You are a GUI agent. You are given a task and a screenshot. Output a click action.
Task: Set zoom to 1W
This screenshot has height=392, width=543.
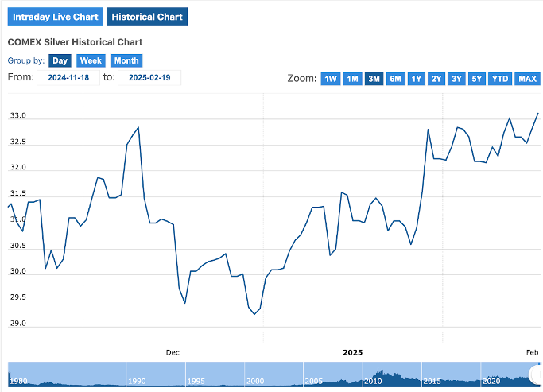(x=331, y=79)
